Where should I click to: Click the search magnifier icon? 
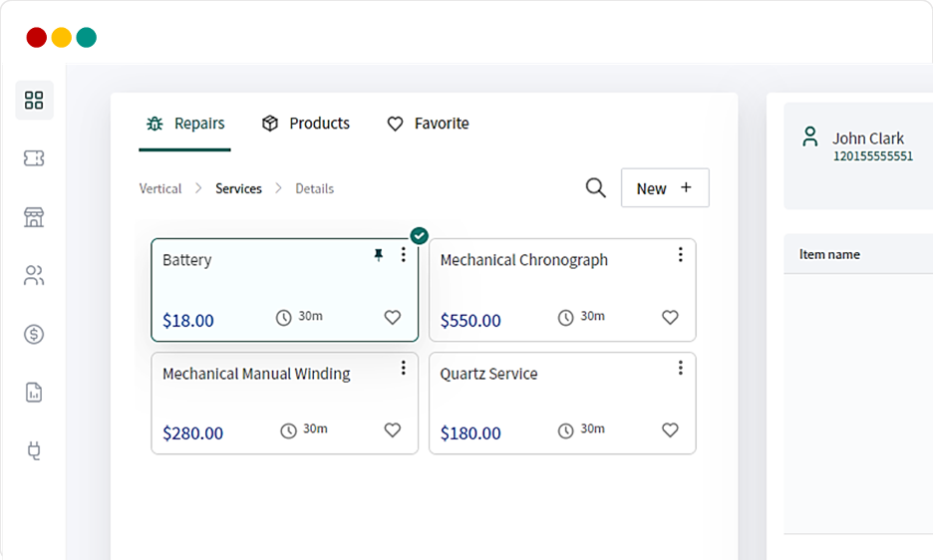point(596,188)
